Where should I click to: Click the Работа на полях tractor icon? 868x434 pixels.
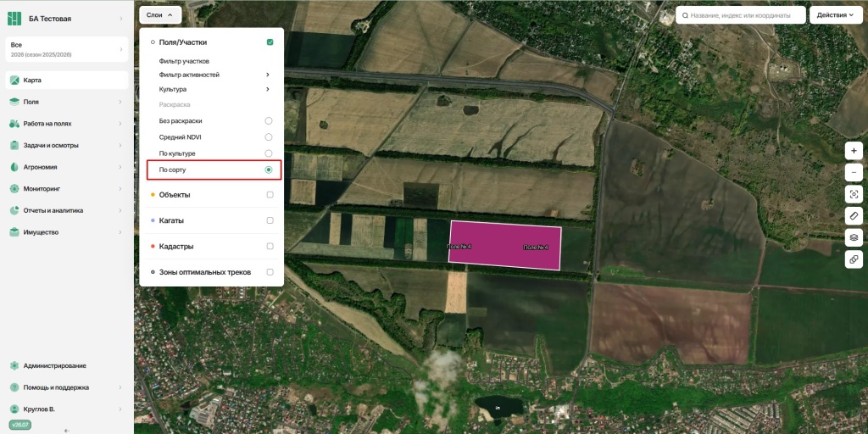(x=14, y=124)
